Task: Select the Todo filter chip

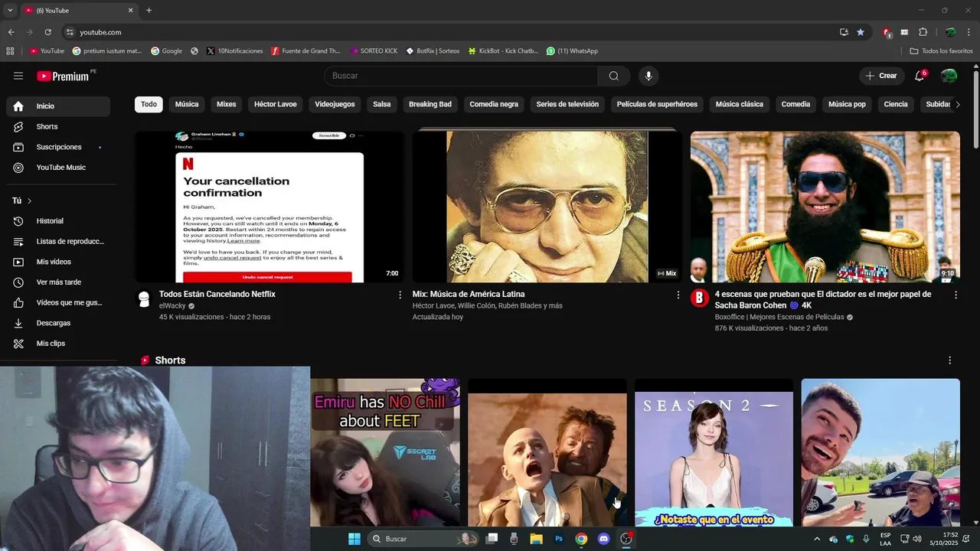Action: coord(149,104)
